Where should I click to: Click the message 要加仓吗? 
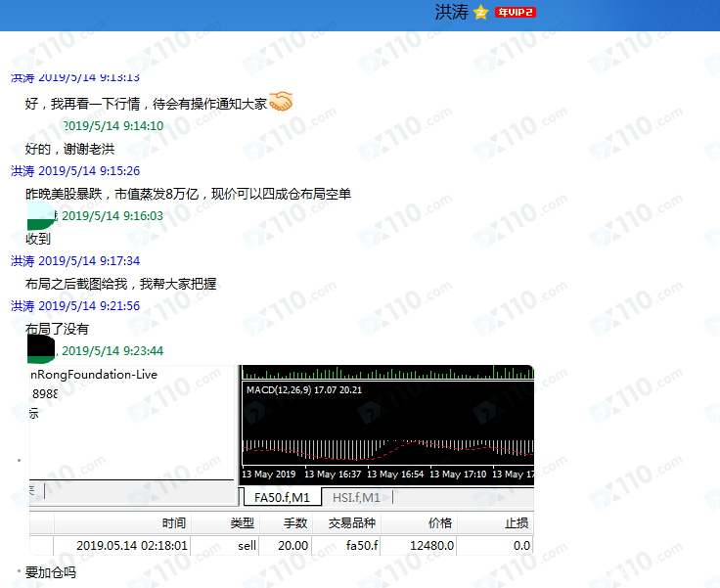pos(51,572)
